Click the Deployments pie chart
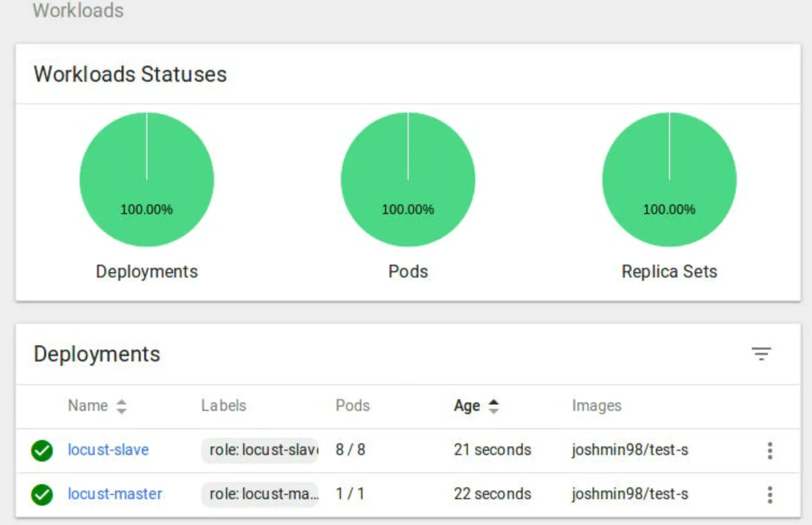Viewport: 812px width, 525px height. pyautogui.click(x=147, y=179)
